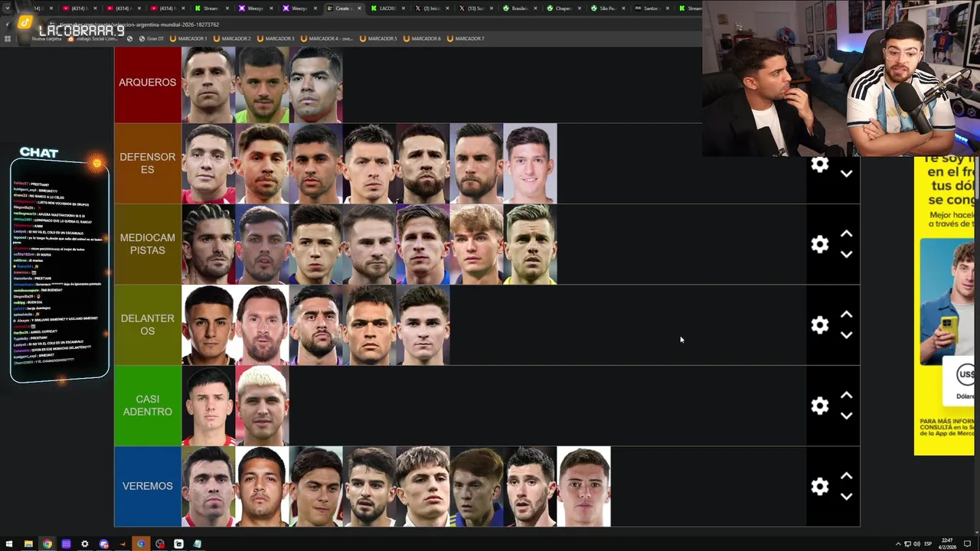
Task: Select last player photo in DELANTEROS row
Action: [x=423, y=325]
